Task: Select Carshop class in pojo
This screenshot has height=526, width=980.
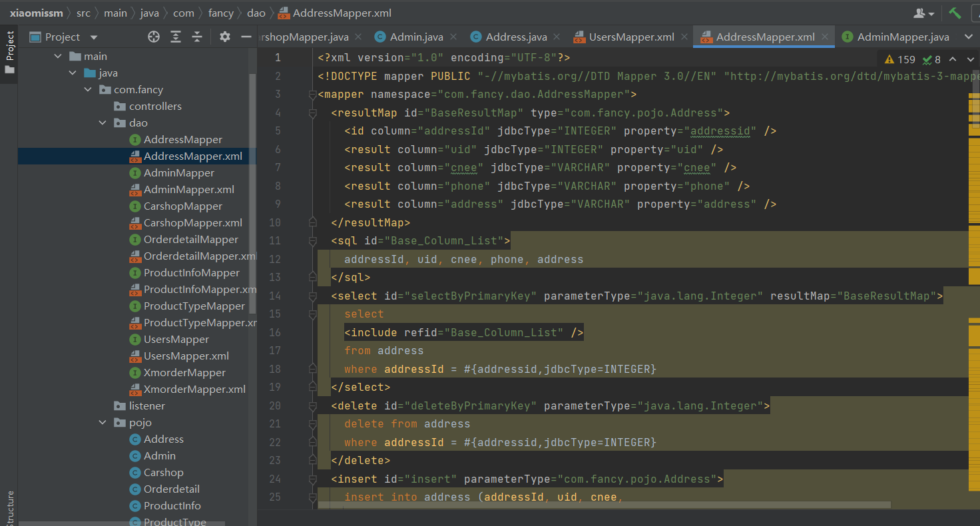Action: tap(163, 473)
